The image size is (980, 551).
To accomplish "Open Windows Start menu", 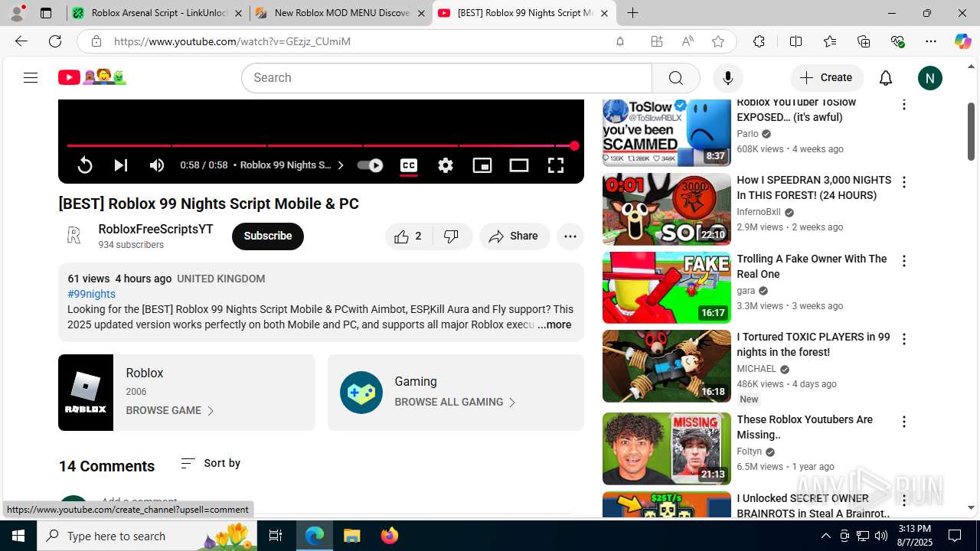I will 18,536.
